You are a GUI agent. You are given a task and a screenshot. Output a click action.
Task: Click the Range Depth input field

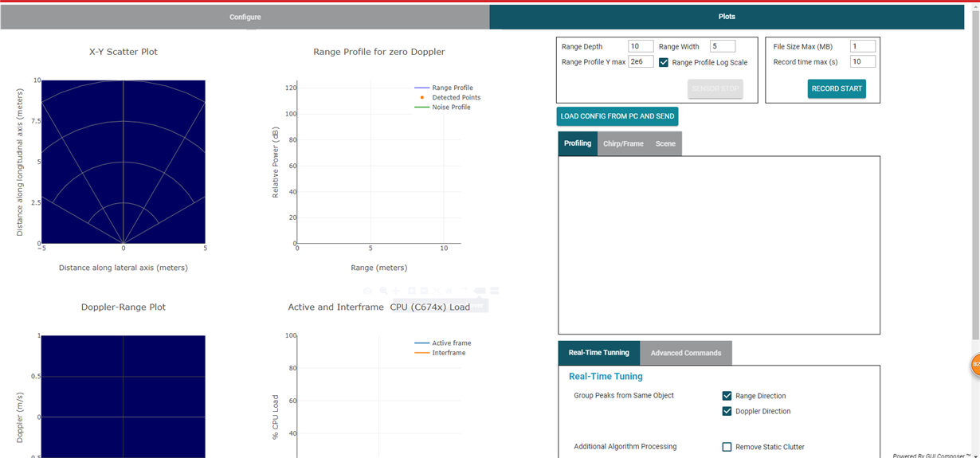[x=641, y=46]
